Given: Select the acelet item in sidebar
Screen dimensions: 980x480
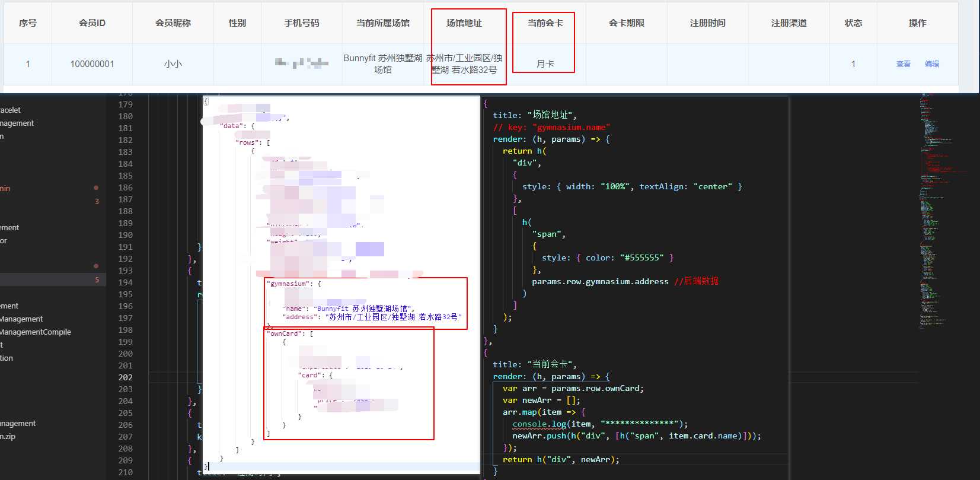Looking at the screenshot, I should 11,110.
